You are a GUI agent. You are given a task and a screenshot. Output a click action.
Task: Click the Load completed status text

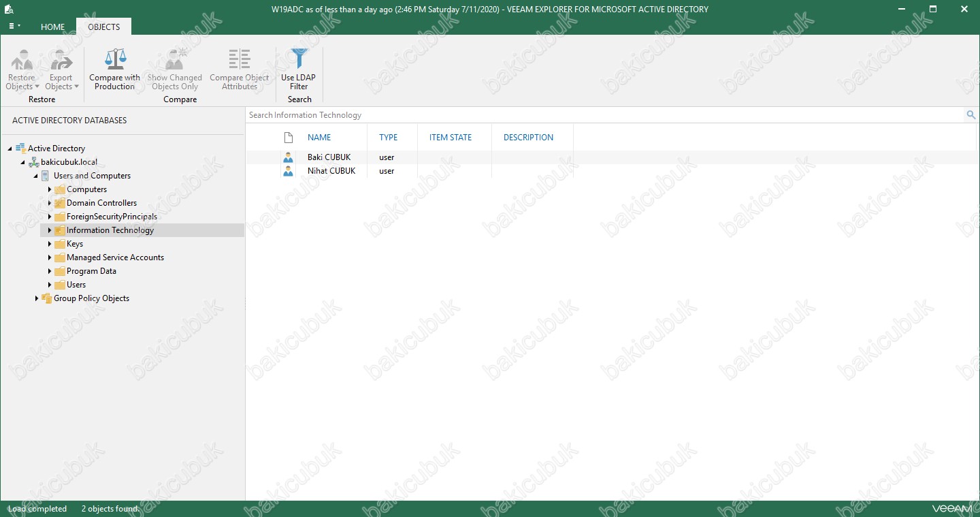37,509
